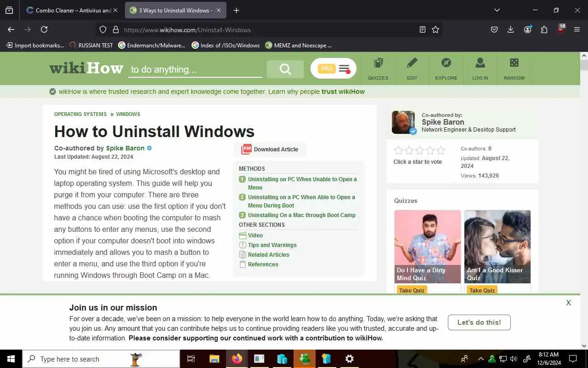Screen dimensions: 588x368
Task: Click the Log In person icon
Action: pos(480,69)
